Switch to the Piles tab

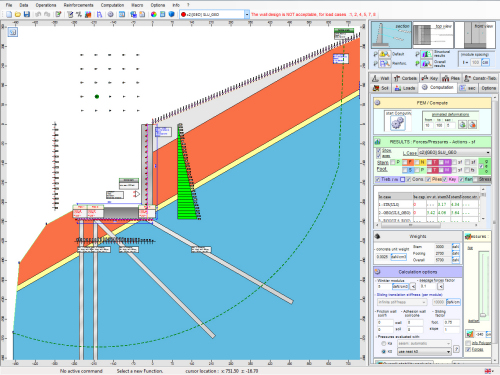pos(451,78)
